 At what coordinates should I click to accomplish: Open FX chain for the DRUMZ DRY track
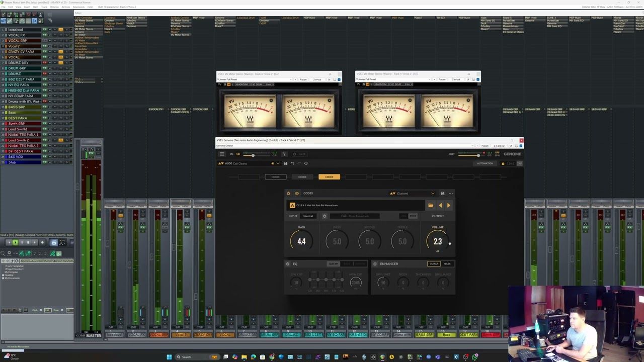pos(45,63)
